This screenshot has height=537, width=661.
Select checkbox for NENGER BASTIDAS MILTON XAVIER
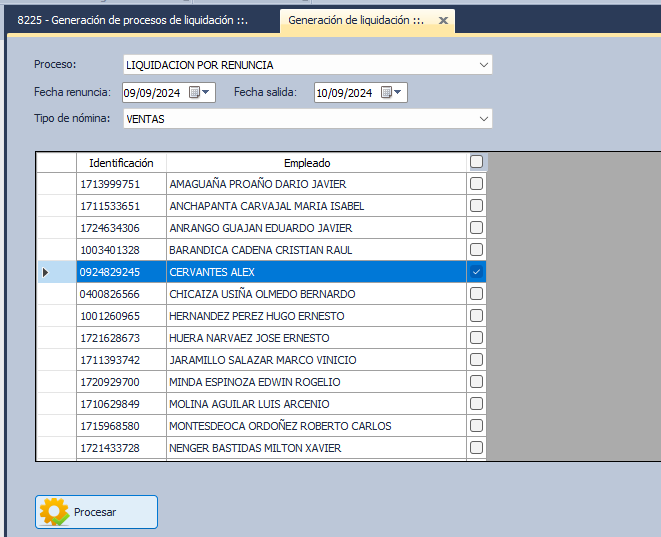click(476, 448)
